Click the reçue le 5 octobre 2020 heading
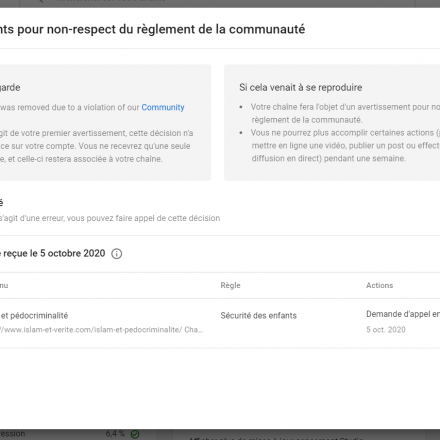440x440 pixels. (x=54, y=253)
